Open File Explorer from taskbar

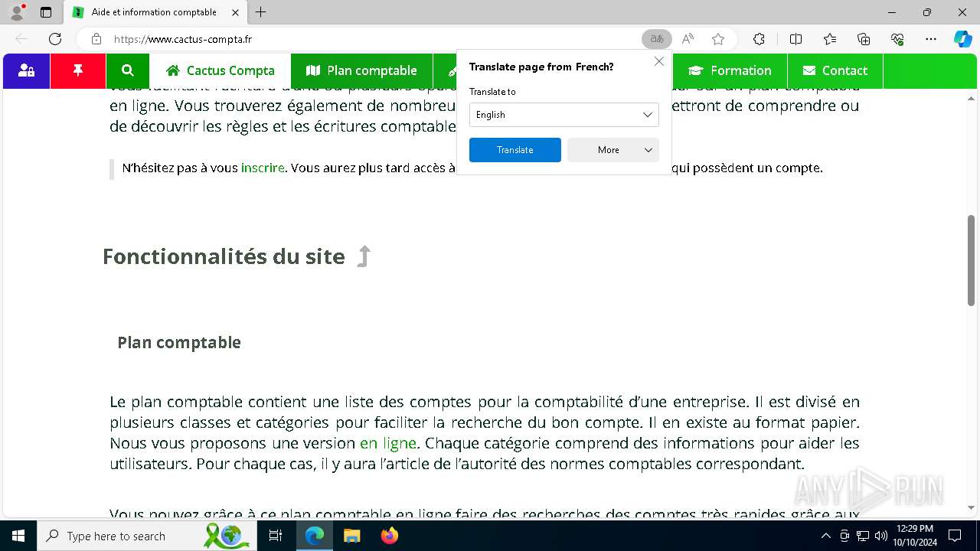pyautogui.click(x=351, y=536)
